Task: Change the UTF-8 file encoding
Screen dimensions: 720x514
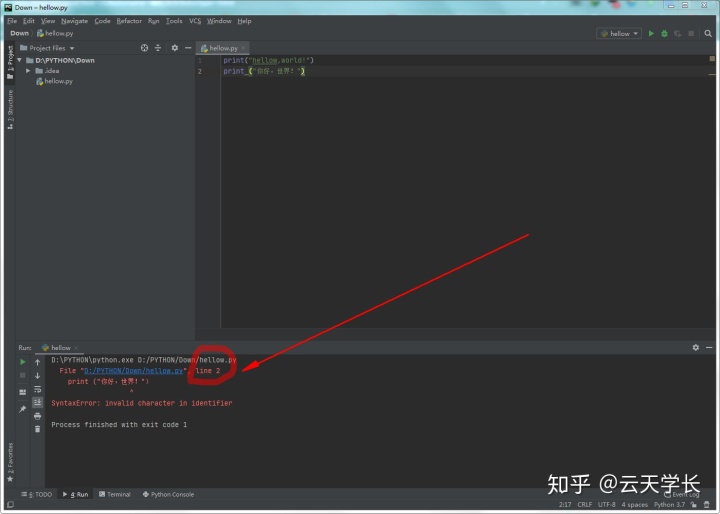Action: coord(607,504)
